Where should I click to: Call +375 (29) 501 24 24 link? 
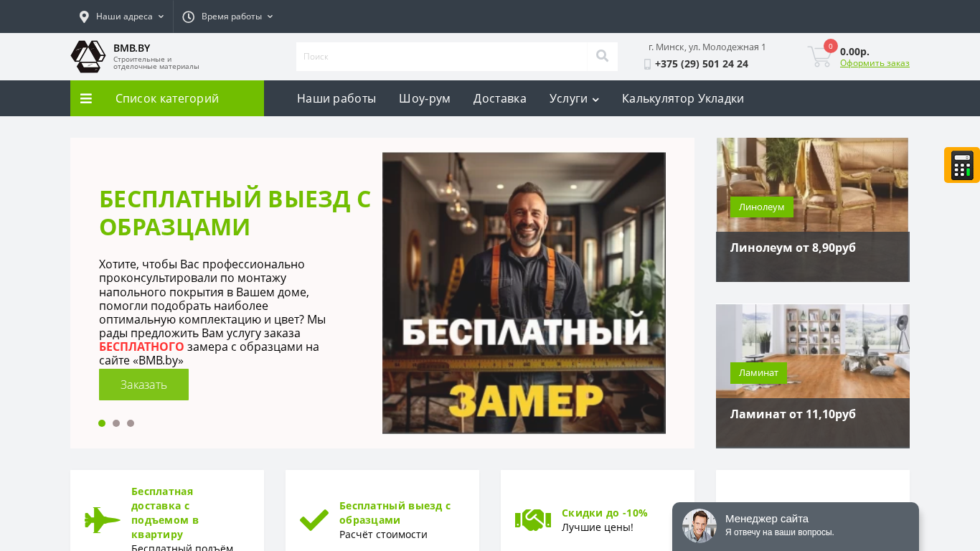point(702,64)
